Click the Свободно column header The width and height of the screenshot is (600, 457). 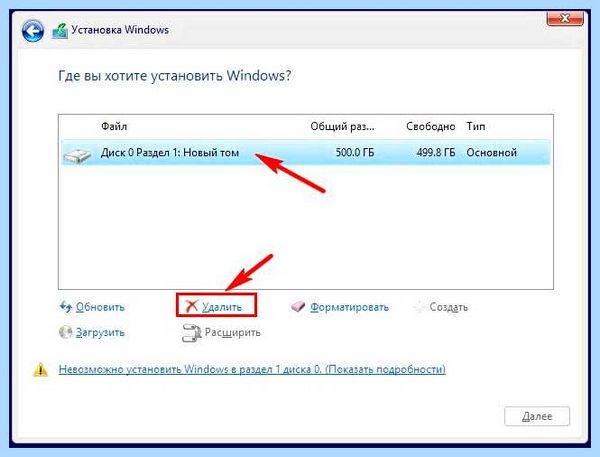430,126
